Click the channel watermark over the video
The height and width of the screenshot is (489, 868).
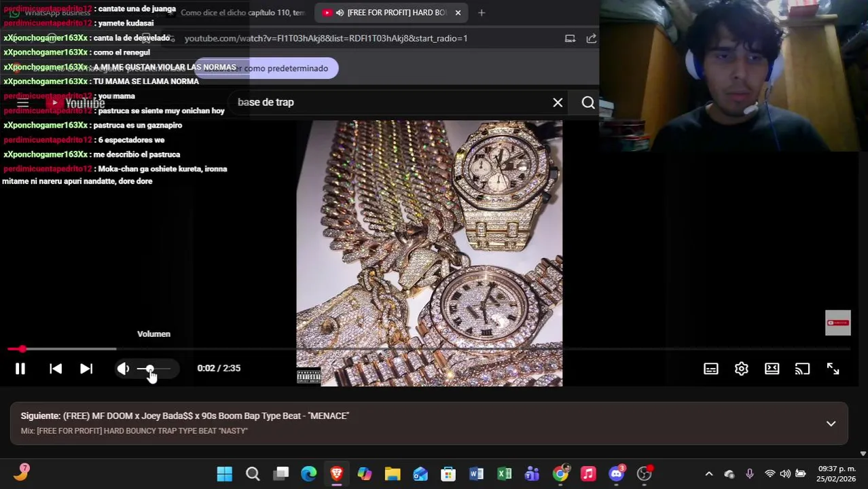coord(837,323)
